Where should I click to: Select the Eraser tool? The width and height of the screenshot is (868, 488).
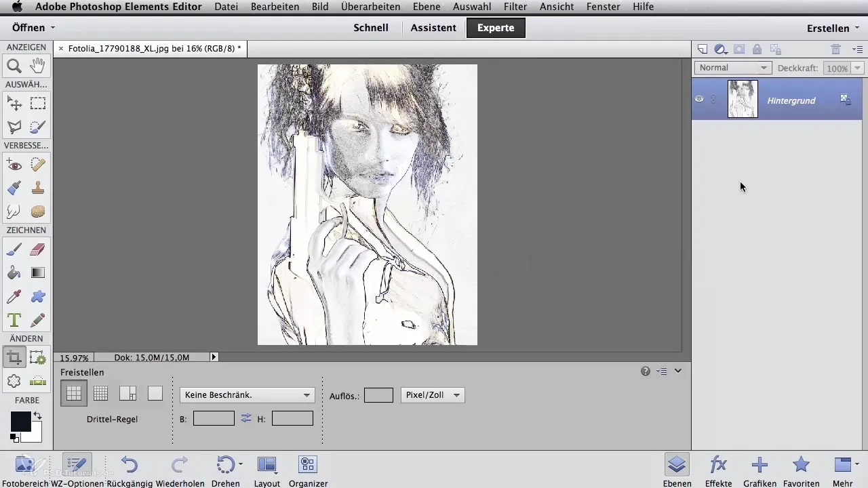click(x=38, y=249)
